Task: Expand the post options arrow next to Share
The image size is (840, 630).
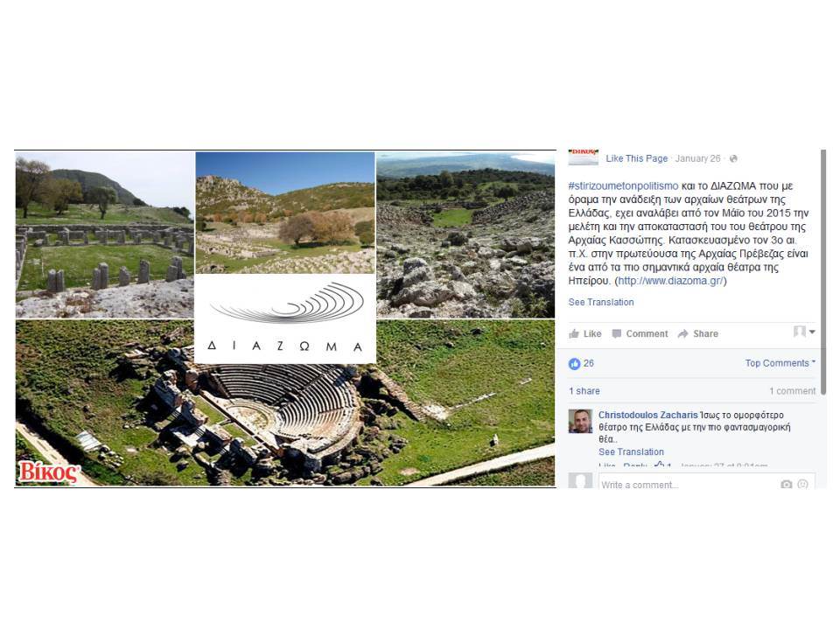Action: [812, 332]
